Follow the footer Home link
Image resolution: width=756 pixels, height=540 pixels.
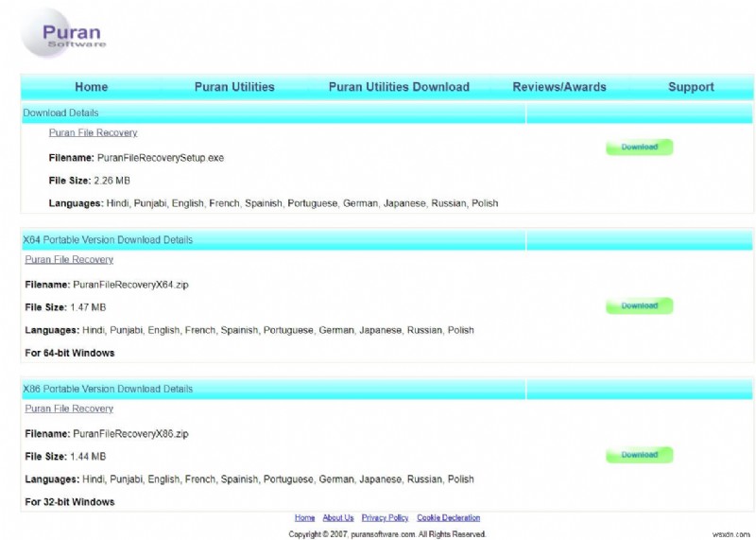tap(304, 518)
